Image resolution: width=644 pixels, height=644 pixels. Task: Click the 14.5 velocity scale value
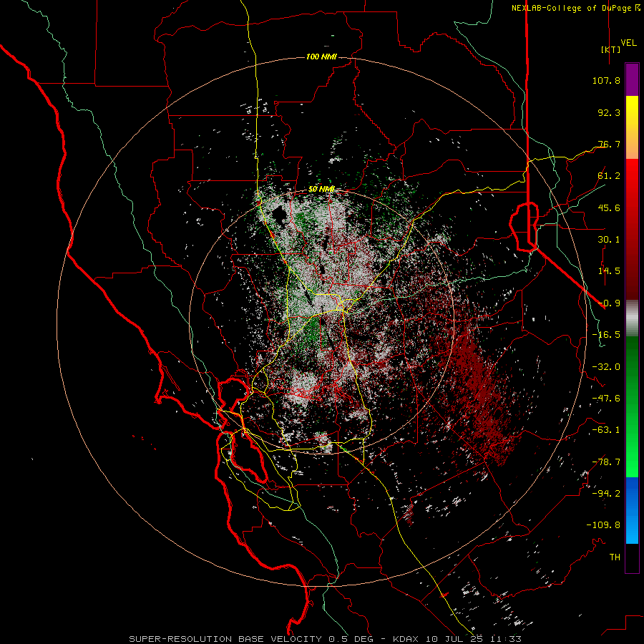[609, 271]
